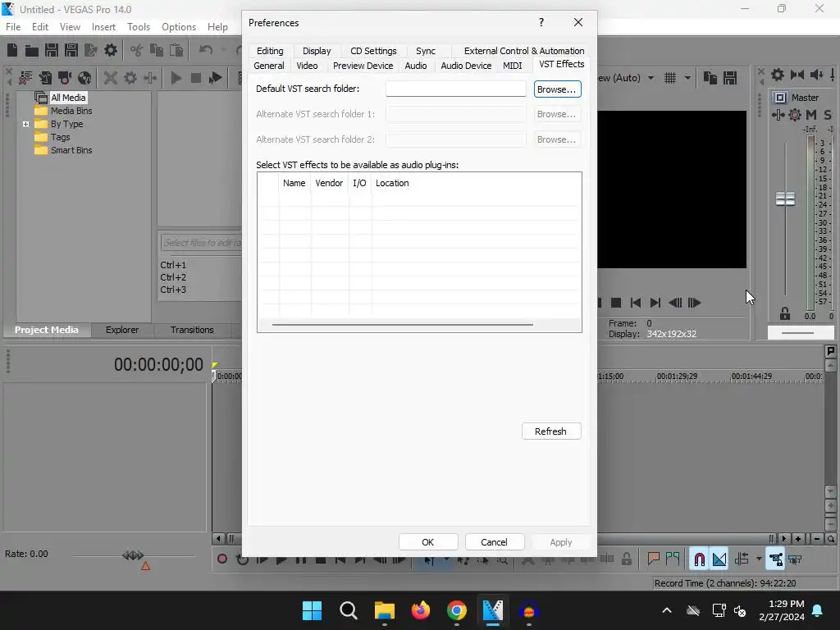840x630 pixels.
Task: Click Next Frame in preview
Action: pyautogui.click(x=694, y=303)
